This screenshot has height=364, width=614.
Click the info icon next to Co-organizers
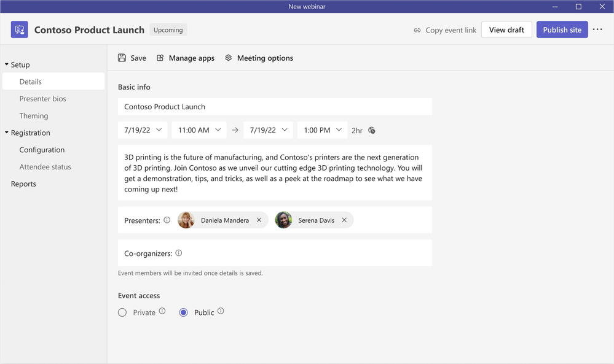click(179, 253)
